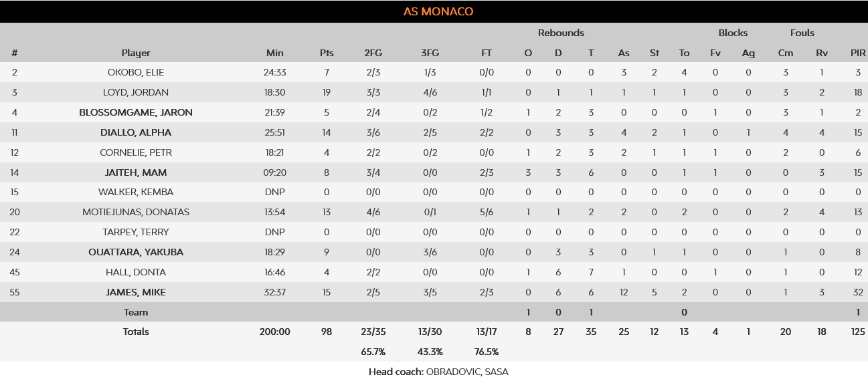Click the 3FG column header
Viewport: 868px width, 377px height.
[434, 53]
